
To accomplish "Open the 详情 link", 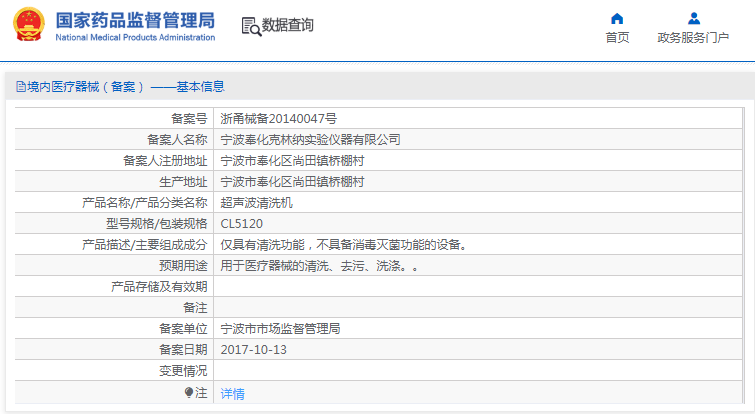I will point(233,394).
